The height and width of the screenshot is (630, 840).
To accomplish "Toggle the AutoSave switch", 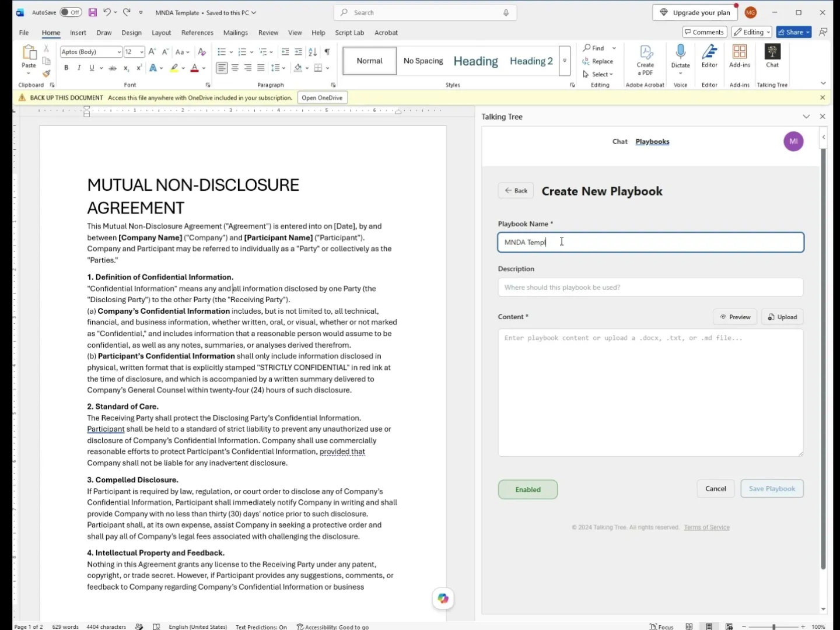I will (71, 12).
